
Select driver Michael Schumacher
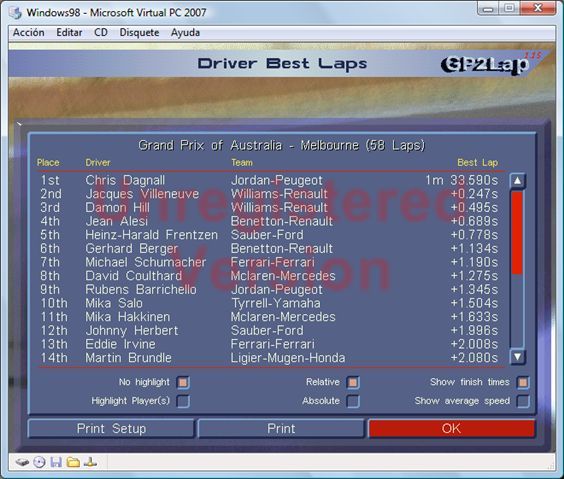tap(146, 262)
